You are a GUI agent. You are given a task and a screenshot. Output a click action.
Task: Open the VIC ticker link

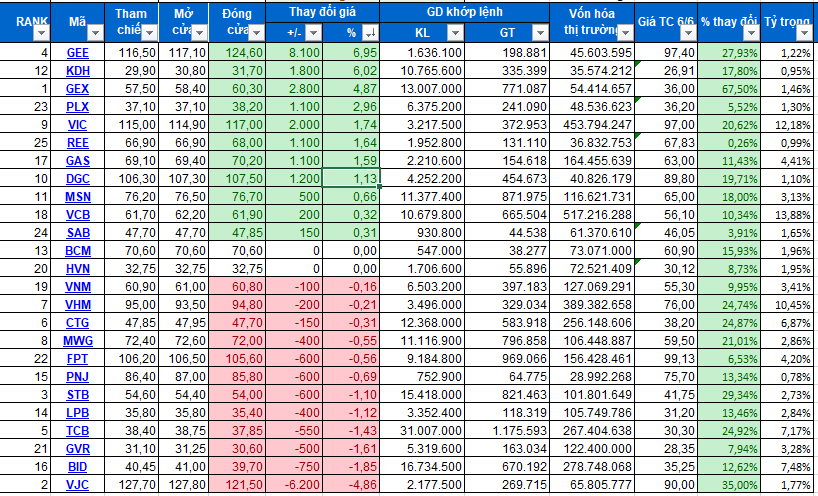[78, 125]
